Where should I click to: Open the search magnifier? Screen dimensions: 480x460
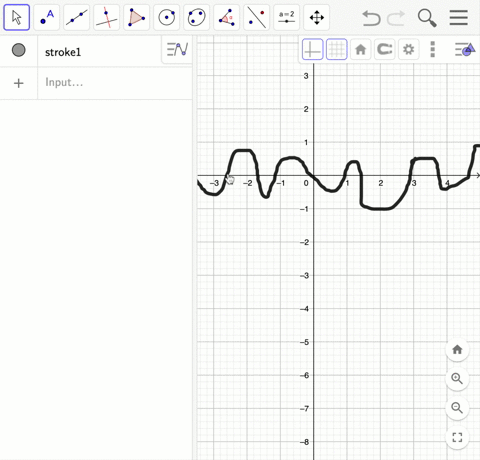pyautogui.click(x=427, y=18)
